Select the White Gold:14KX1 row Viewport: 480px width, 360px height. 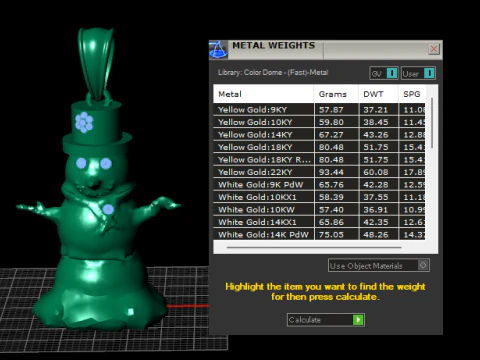(319, 222)
